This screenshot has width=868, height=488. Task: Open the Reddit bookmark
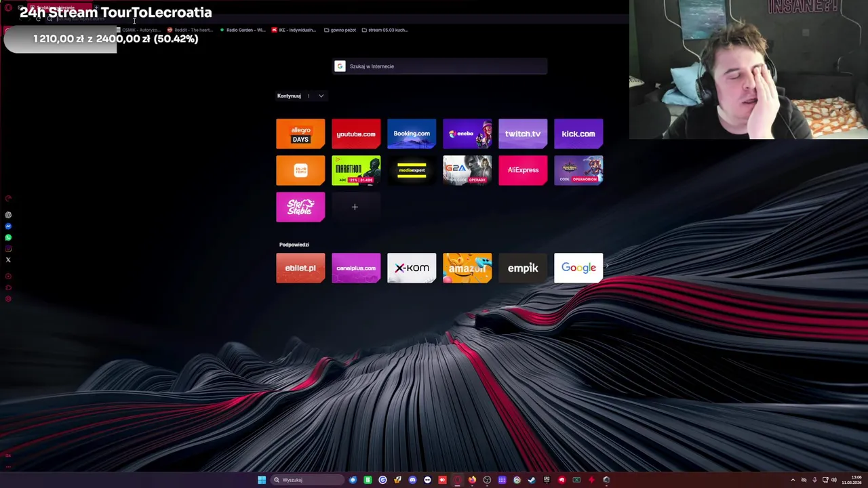point(190,30)
